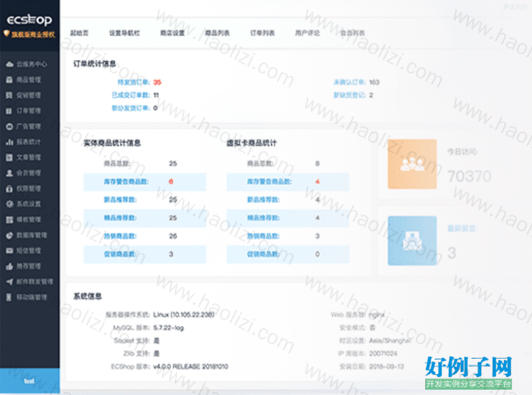This screenshot has height=395, width=532.
Task: Click the IP database version 20071024
Action: pyautogui.click(x=383, y=353)
